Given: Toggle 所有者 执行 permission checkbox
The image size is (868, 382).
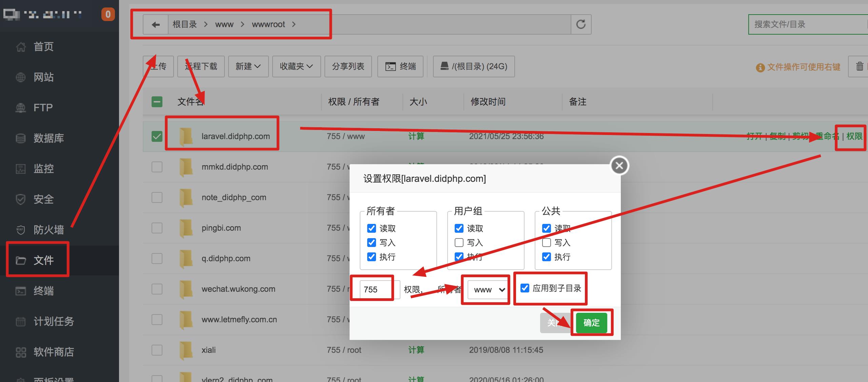Looking at the screenshot, I should point(372,257).
